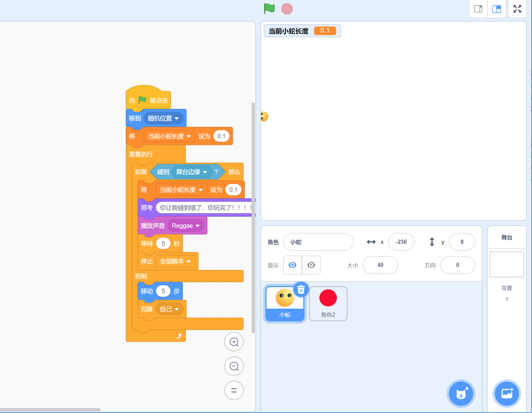Hide the sprite using crossed-eye icon
This screenshot has height=413, width=532.
click(311, 265)
